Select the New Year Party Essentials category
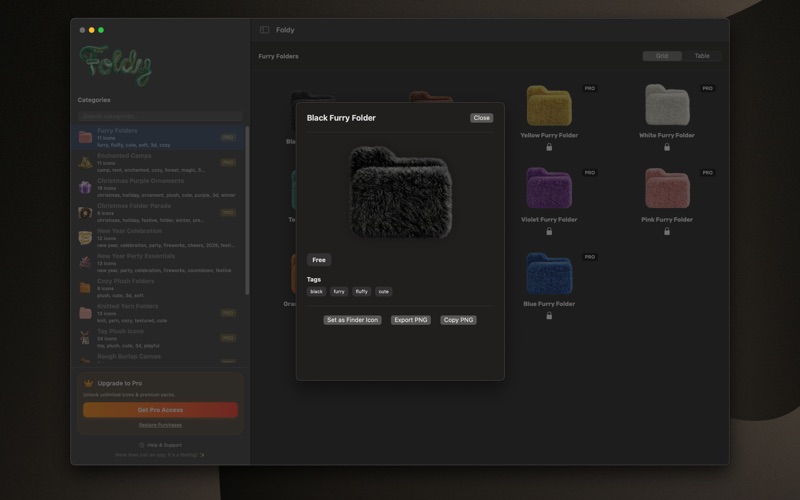Viewport: 800px width, 500px height. tap(158, 263)
